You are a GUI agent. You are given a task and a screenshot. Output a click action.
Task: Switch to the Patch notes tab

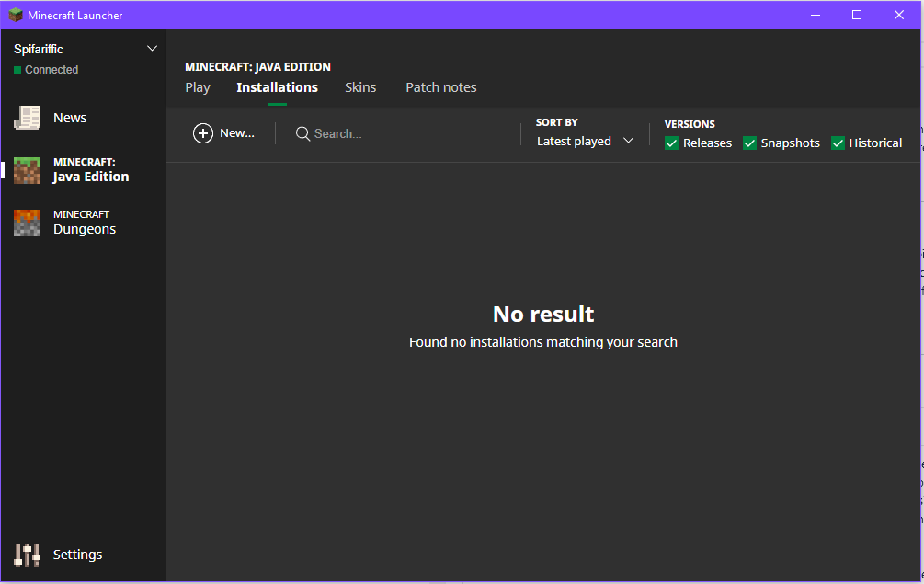tap(440, 87)
